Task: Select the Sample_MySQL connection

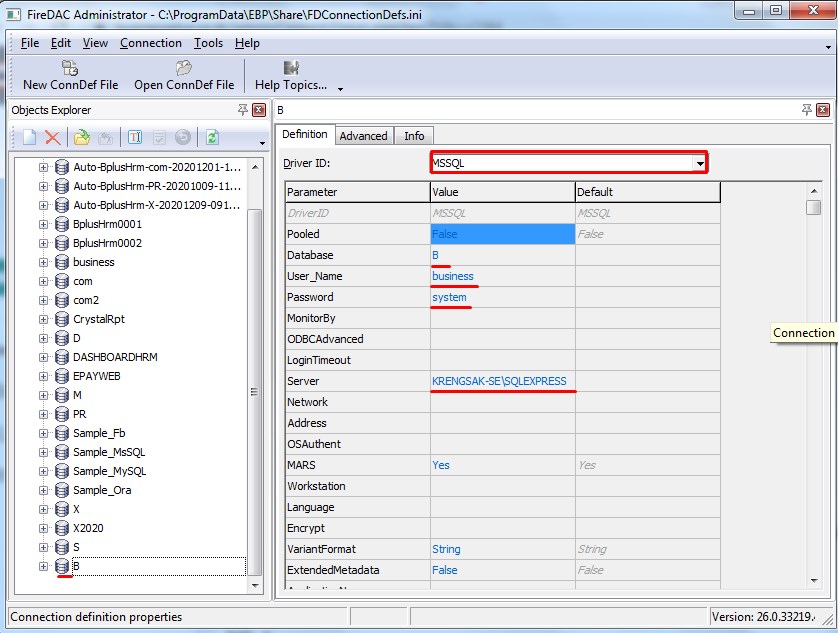Action: click(110, 471)
